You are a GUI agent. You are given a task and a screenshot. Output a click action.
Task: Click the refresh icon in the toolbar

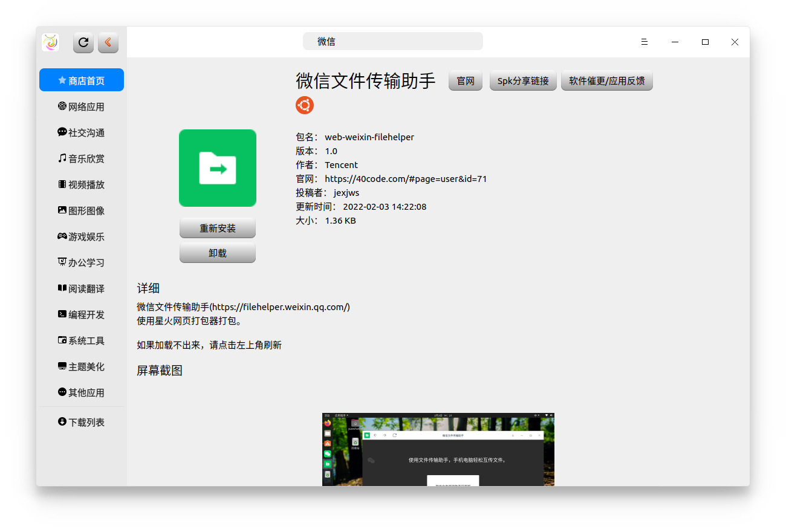coord(83,42)
